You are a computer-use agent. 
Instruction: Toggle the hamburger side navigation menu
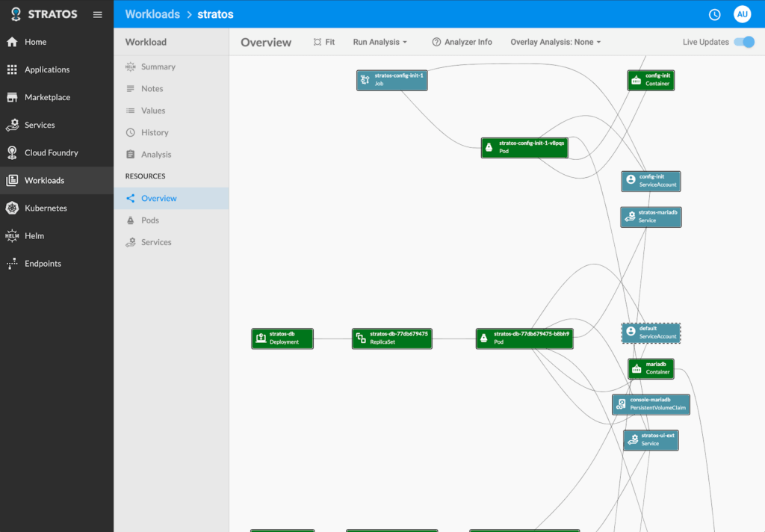pyautogui.click(x=98, y=15)
